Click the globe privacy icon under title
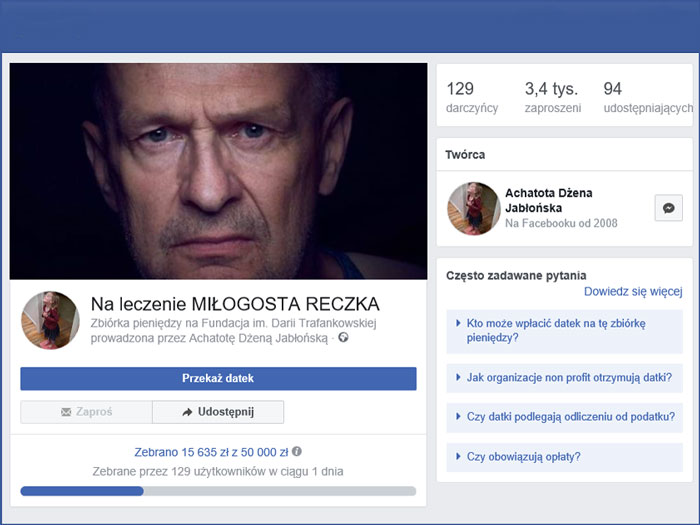This screenshot has height=525, width=700. (343, 338)
